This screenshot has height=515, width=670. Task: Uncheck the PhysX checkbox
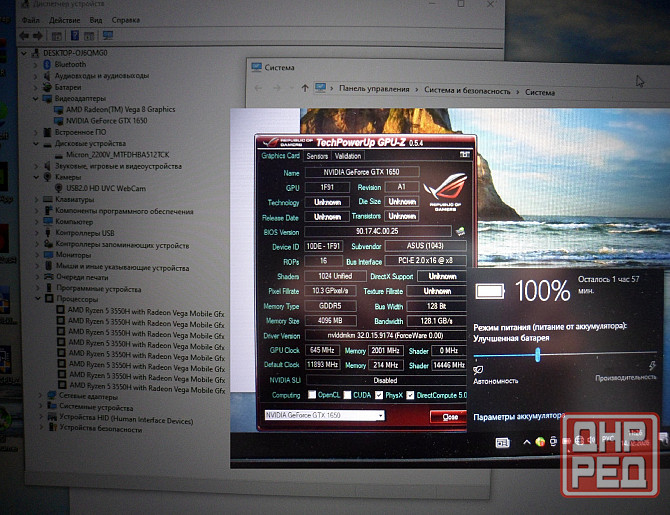[x=379, y=394]
